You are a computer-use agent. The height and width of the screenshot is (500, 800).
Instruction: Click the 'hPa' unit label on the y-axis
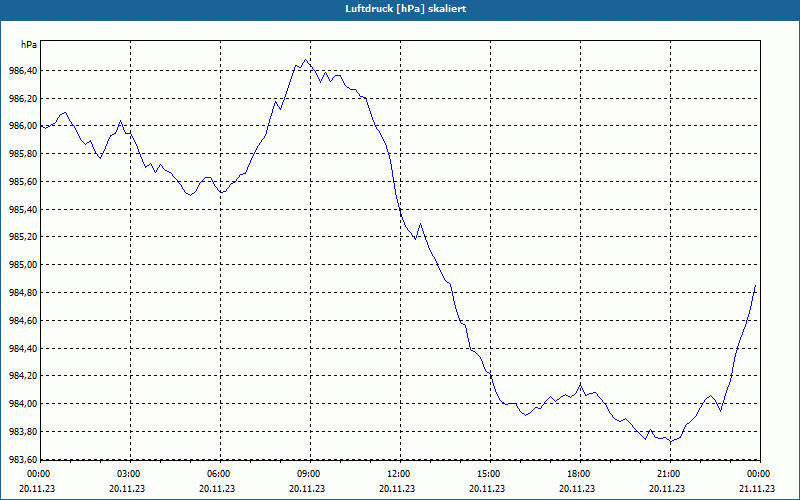pos(29,45)
